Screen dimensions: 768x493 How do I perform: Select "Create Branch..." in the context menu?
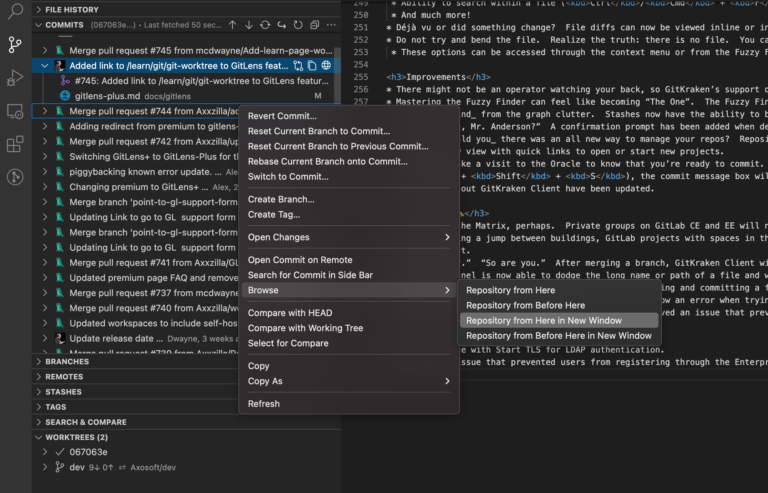coord(281,199)
